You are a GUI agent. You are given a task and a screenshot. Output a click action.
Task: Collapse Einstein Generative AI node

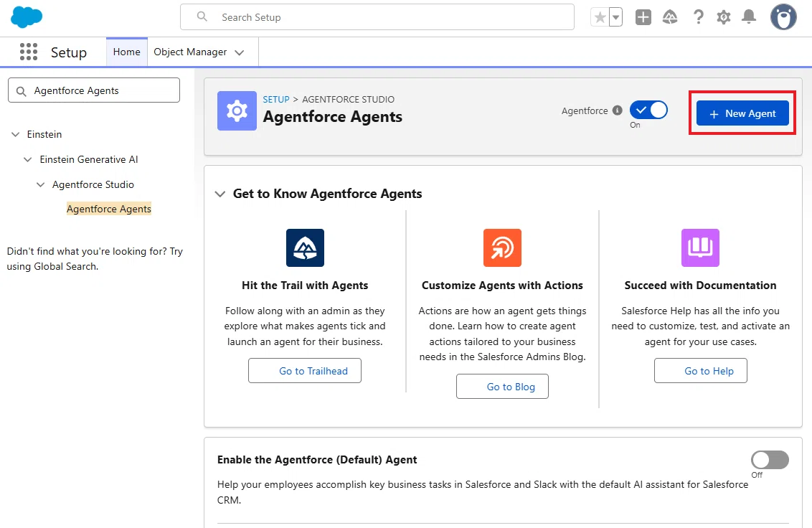tap(28, 159)
